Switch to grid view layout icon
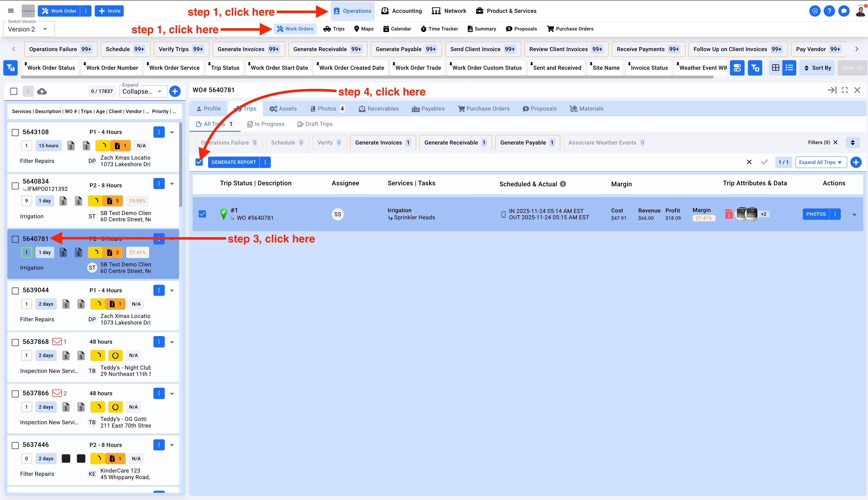Viewport: 868px width, 500px height. [775, 68]
